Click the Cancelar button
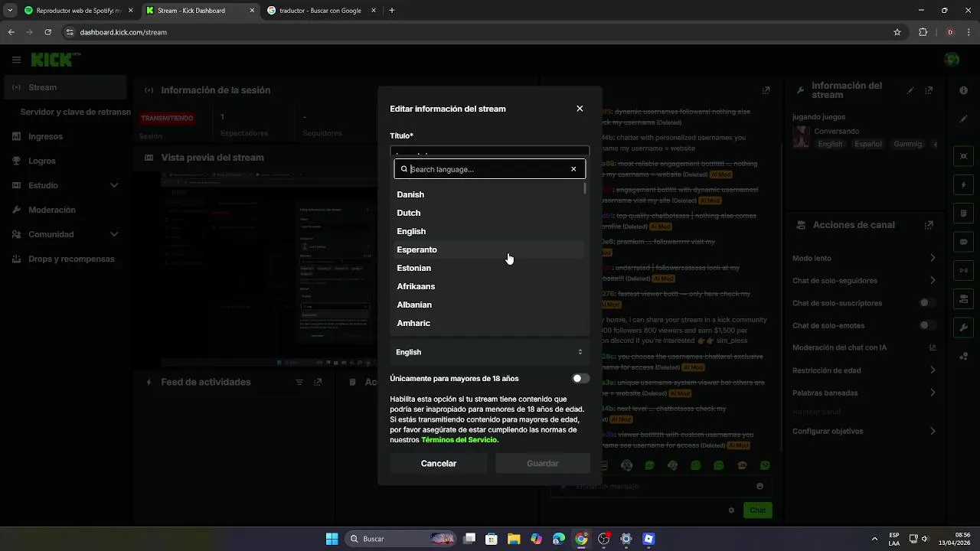Image resolution: width=980 pixels, height=551 pixels. coord(439,463)
